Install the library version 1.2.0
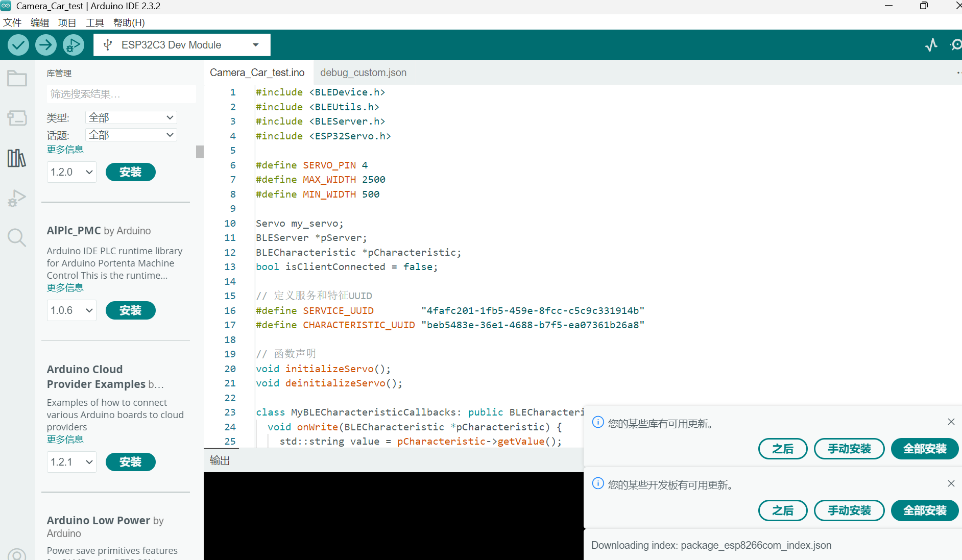 (x=131, y=172)
